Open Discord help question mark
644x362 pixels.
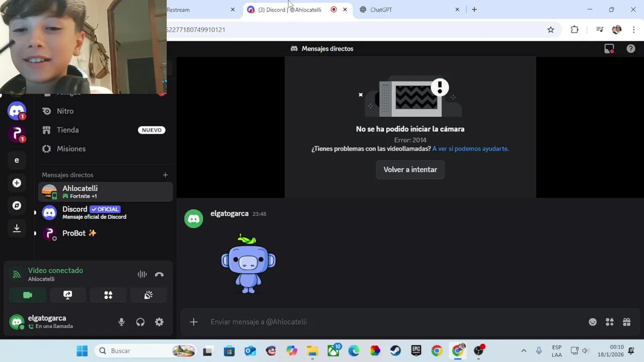click(x=631, y=49)
